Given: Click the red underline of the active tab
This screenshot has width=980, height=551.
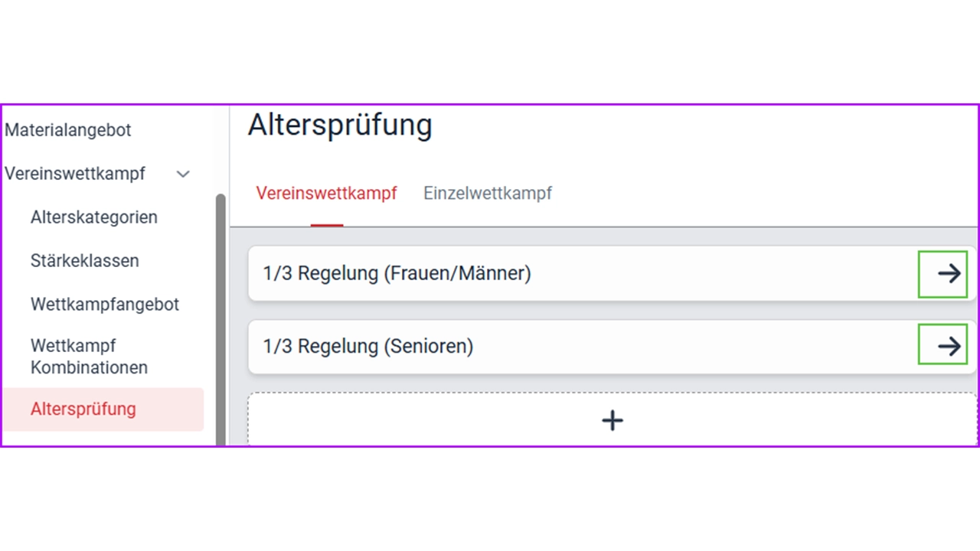Looking at the screenshot, I should pos(327,225).
